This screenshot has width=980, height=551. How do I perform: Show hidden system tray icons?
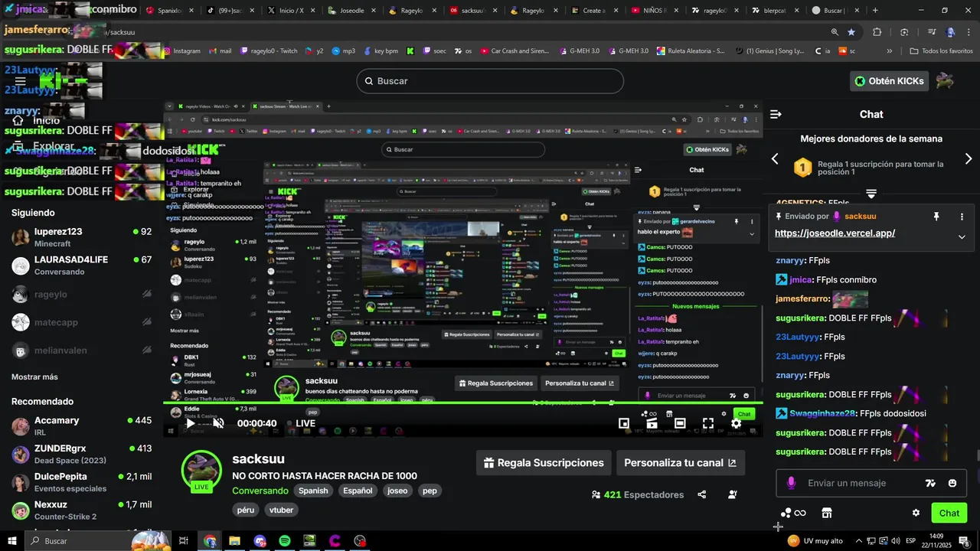pos(858,541)
